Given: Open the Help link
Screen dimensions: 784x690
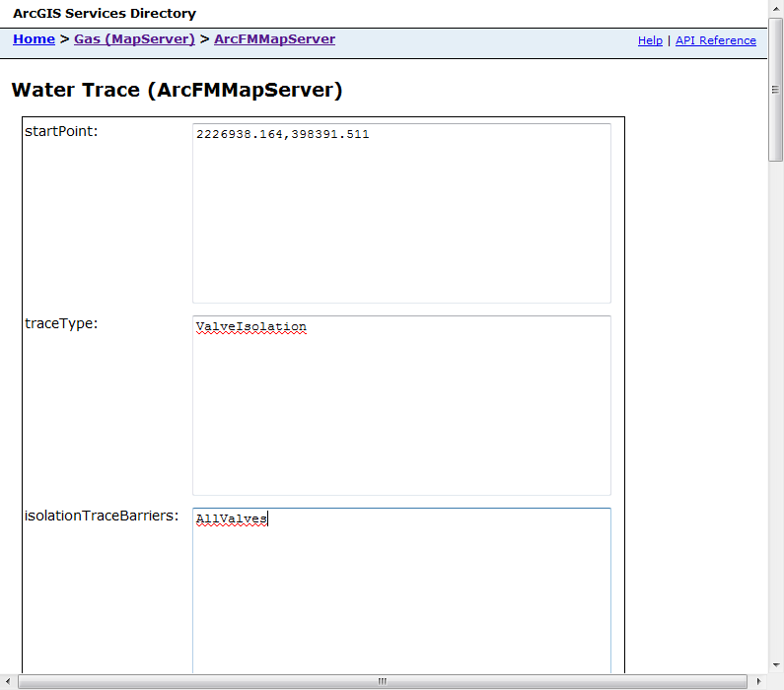Looking at the screenshot, I should click(x=650, y=40).
